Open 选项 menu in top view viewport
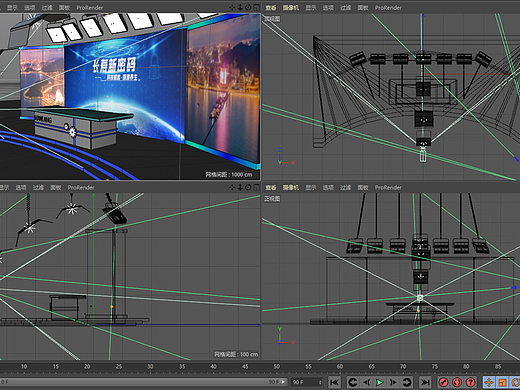Image resolution: width=520 pixels, height=390 pixels. tap(328, 7)
